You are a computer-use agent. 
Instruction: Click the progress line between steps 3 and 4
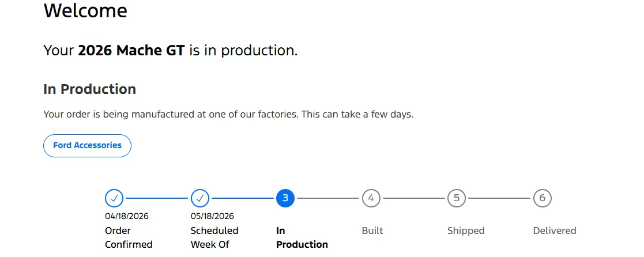pyautogui.click(x=328, y=198)
